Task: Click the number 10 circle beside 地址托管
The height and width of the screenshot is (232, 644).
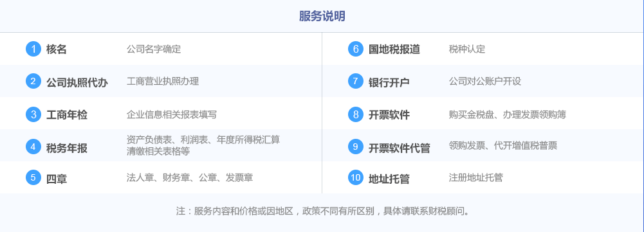Action: [x=356, y=177]
